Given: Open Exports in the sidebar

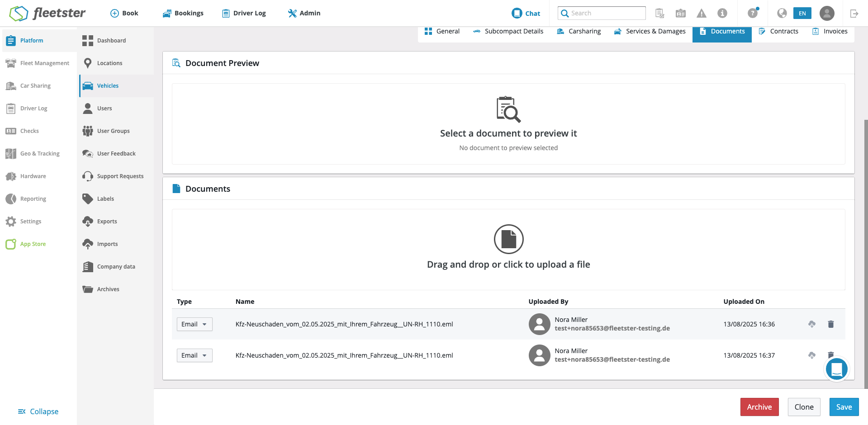Looking at the screenshot, I should (x=116, y=222).
